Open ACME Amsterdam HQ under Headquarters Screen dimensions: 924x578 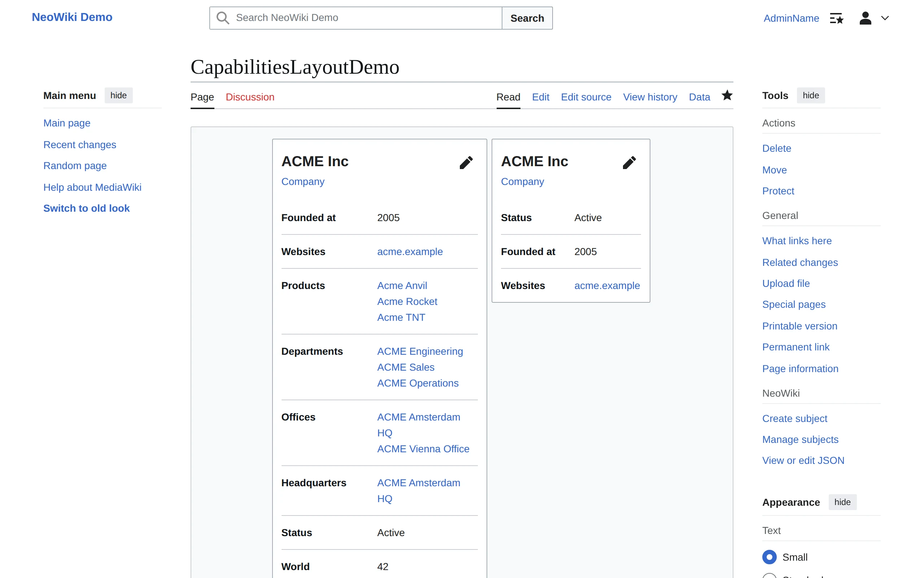click(418, 491)
